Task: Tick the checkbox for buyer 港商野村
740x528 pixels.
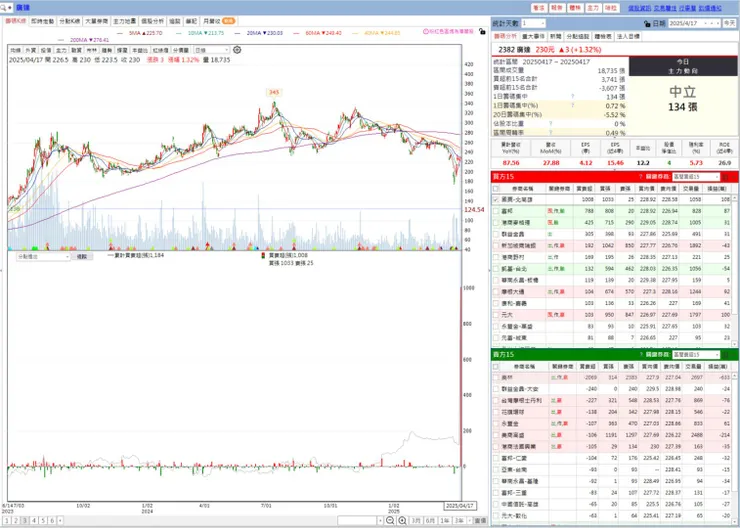Action: [496, 258]
